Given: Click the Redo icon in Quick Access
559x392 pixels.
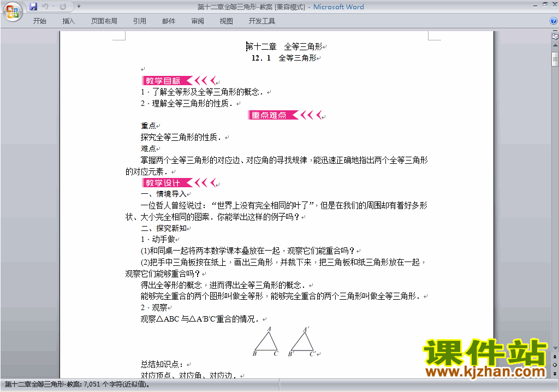Looking at the screenshot, I should (x=63, y=7).
